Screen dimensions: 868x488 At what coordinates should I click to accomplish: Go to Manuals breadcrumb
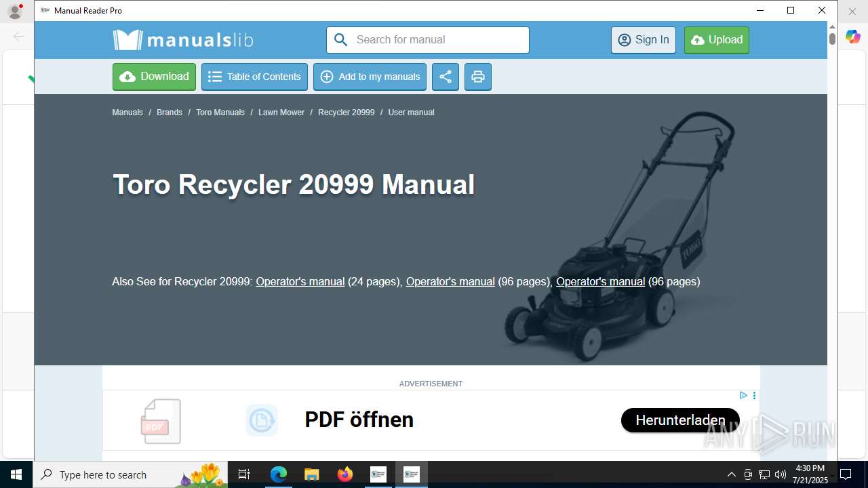click(127, 113)
